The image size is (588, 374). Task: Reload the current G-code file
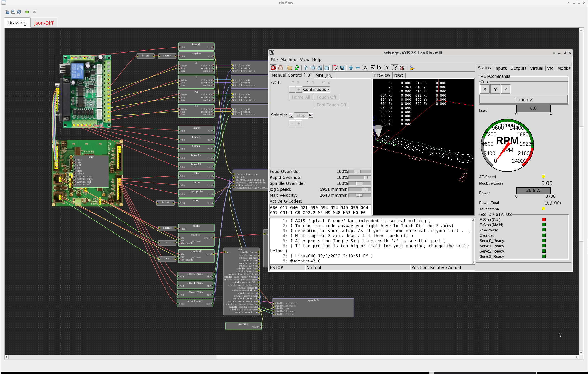point(297,68)
